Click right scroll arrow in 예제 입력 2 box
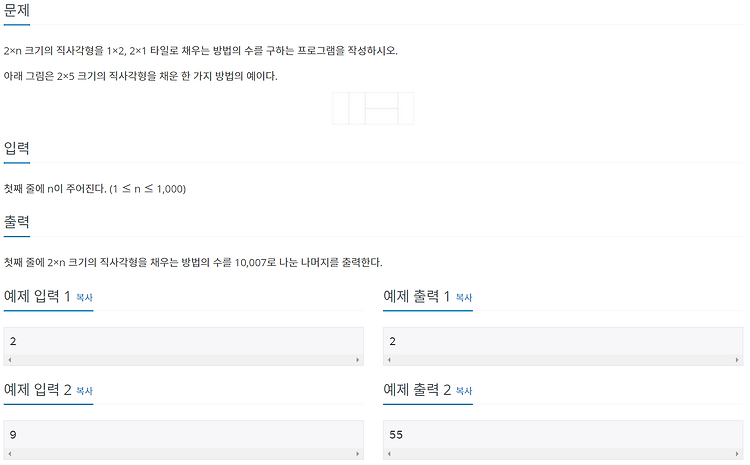 point(357,454)
